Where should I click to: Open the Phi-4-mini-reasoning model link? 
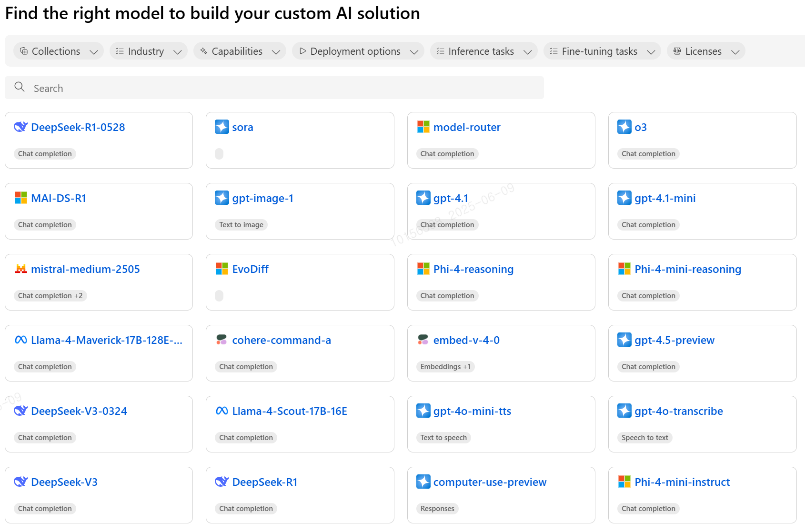[688, 269]
